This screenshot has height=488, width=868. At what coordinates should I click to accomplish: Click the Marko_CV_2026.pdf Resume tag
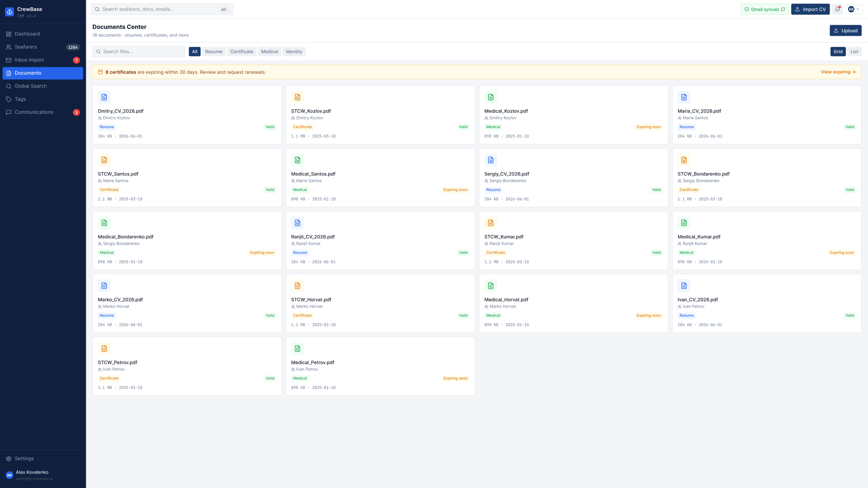(107, 315)
